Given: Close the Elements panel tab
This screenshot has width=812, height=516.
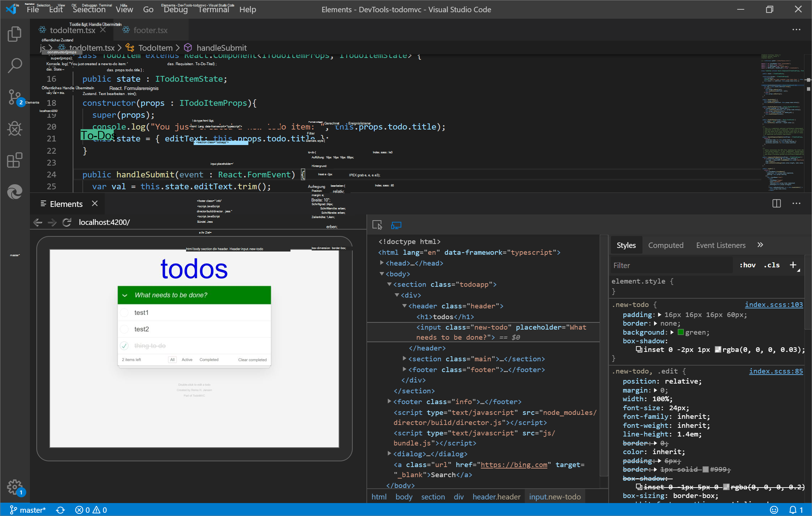Looking at the screenshot, I should (x=95, y=204).
